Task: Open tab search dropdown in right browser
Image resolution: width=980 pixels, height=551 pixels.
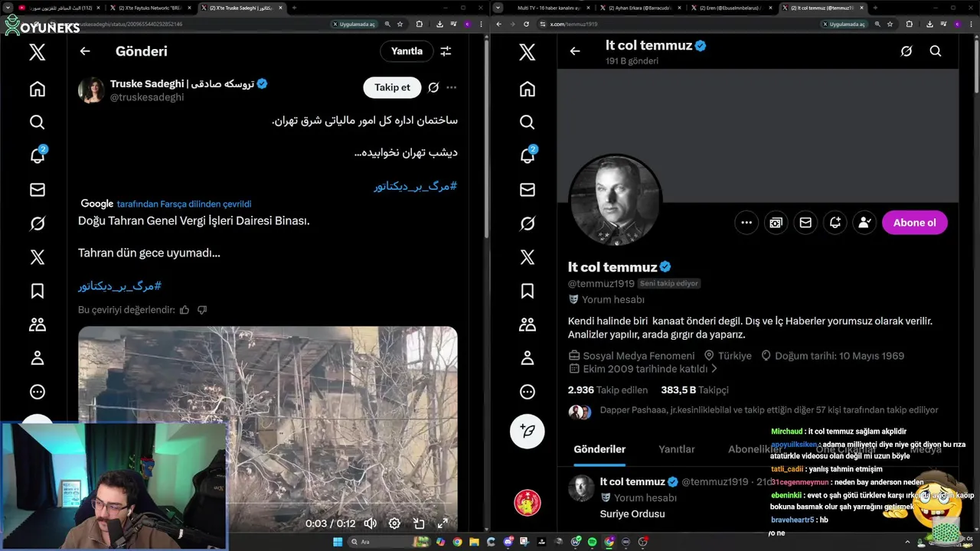Action: click(x=498, y=8)
